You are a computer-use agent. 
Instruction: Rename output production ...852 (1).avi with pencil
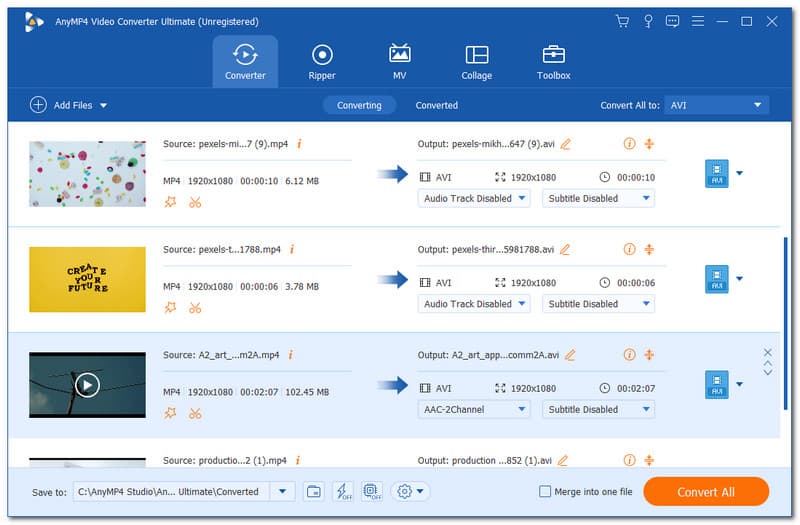pos(562,460)
